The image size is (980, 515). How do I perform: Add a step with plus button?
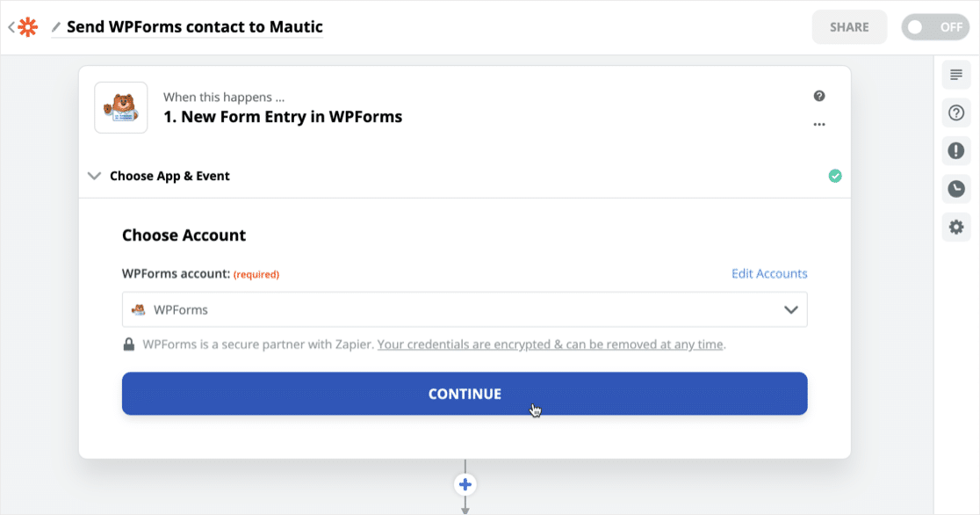point(465,484)
